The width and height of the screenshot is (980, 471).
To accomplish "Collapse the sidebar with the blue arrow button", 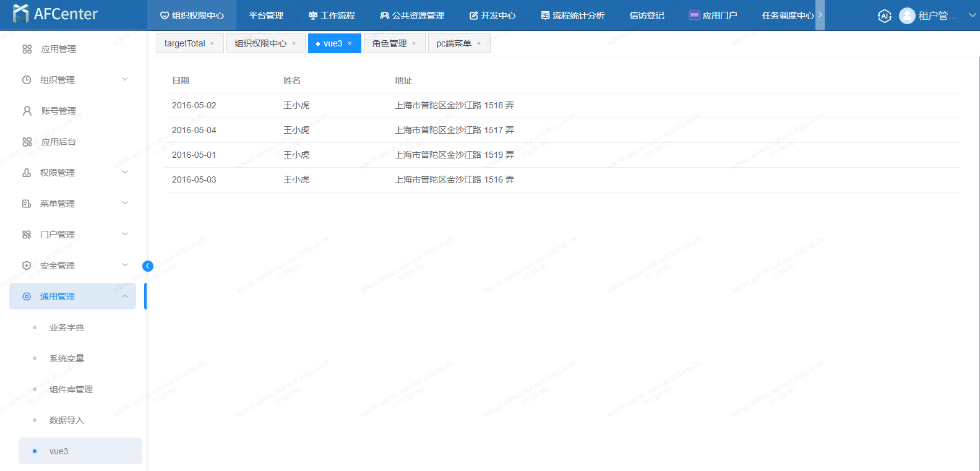I will click(x=148, y=266).
